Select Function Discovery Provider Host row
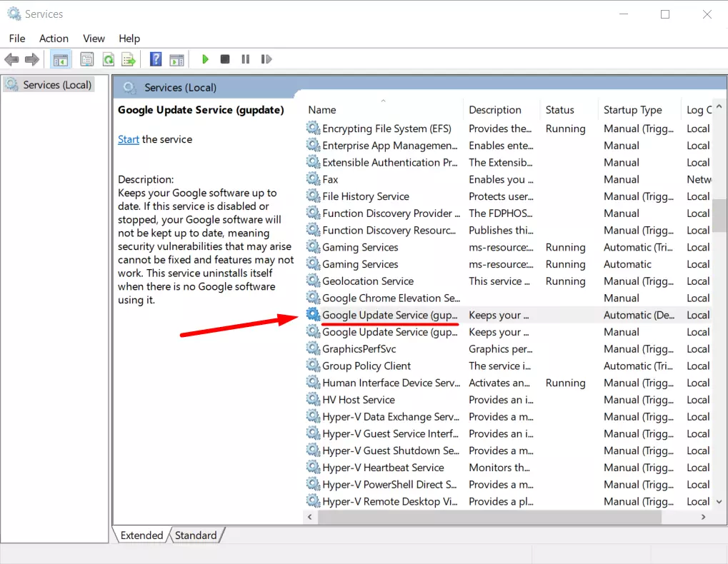This screenshot has width=728, height=564. click(x=509, y=213)
